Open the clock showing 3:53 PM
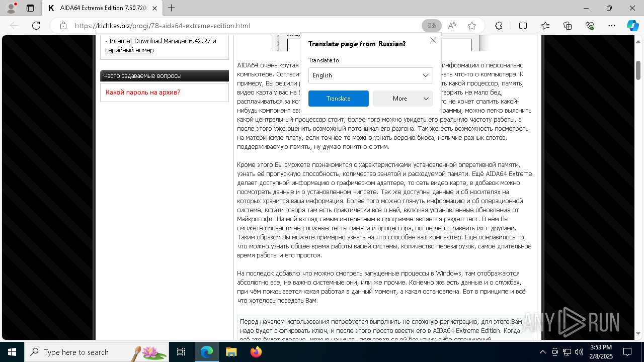The image size is (644, 362). point(601,352)
